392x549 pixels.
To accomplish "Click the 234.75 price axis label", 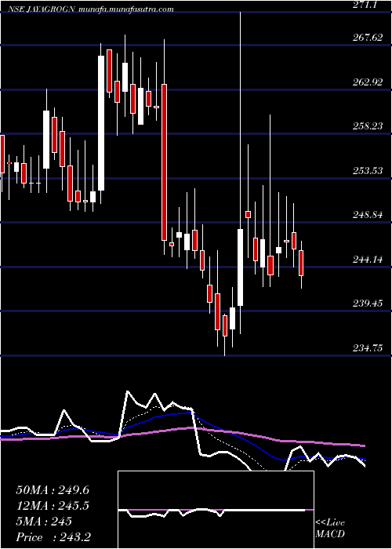I will [369, 348].
